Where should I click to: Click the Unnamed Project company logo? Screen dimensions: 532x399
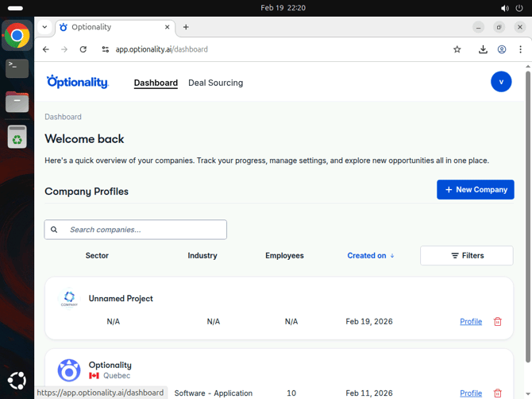tap(69, 299)
